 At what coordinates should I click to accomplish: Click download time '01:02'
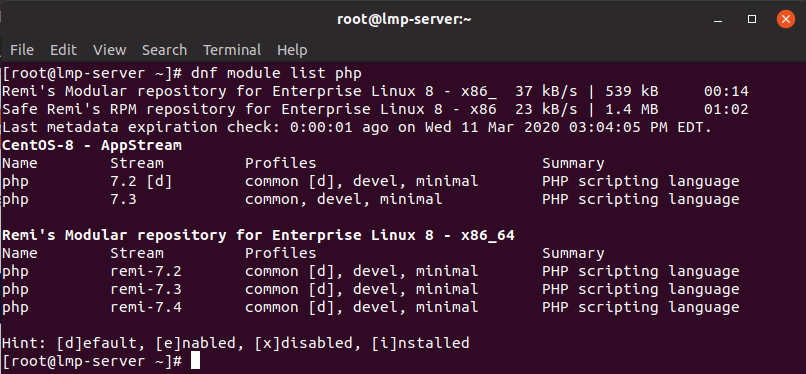[726, 109]
